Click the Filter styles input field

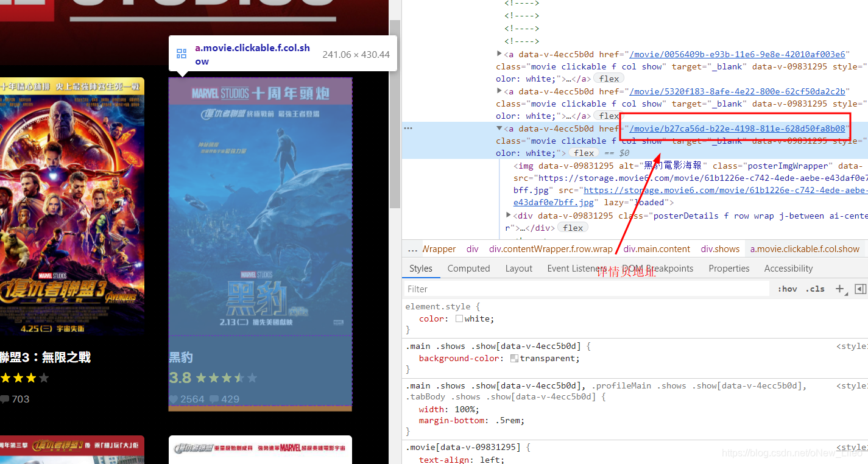[586, 289]
